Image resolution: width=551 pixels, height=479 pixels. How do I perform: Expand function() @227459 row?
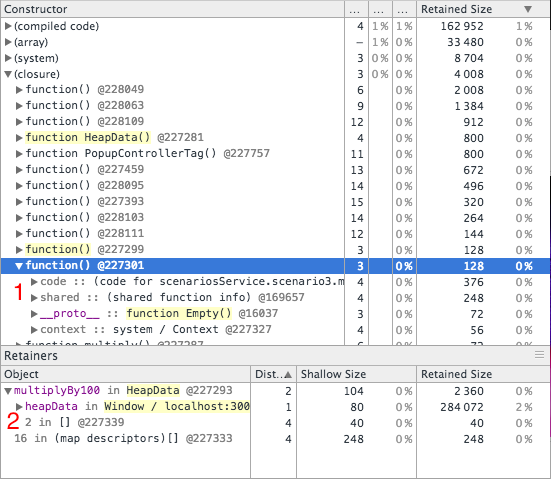tap(19, 170)
